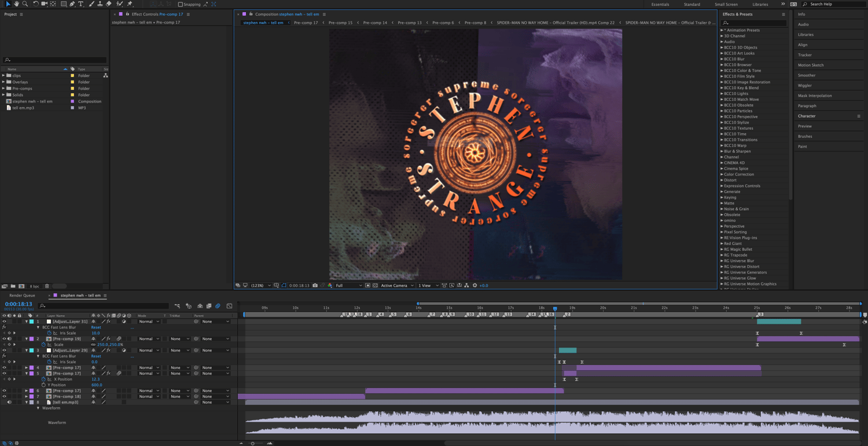Click the Draft 3D icon in timeline
868x446 pixels.
click(x=189, y=306)
